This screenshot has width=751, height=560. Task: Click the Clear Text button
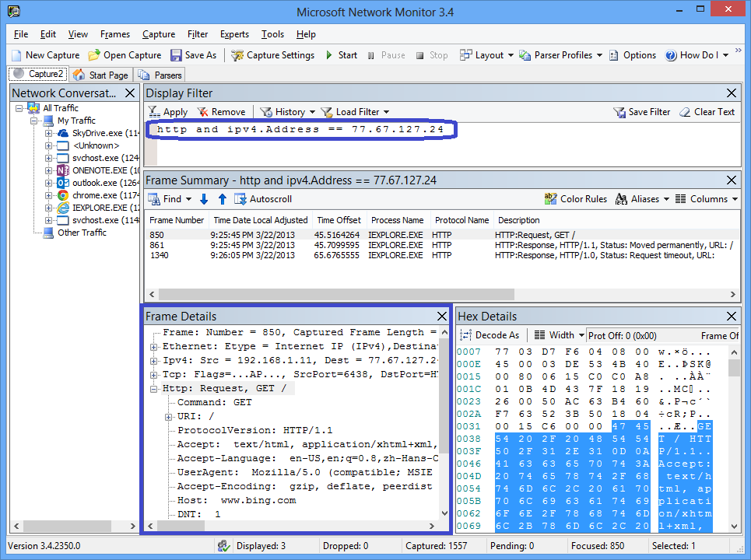point(706,112)
